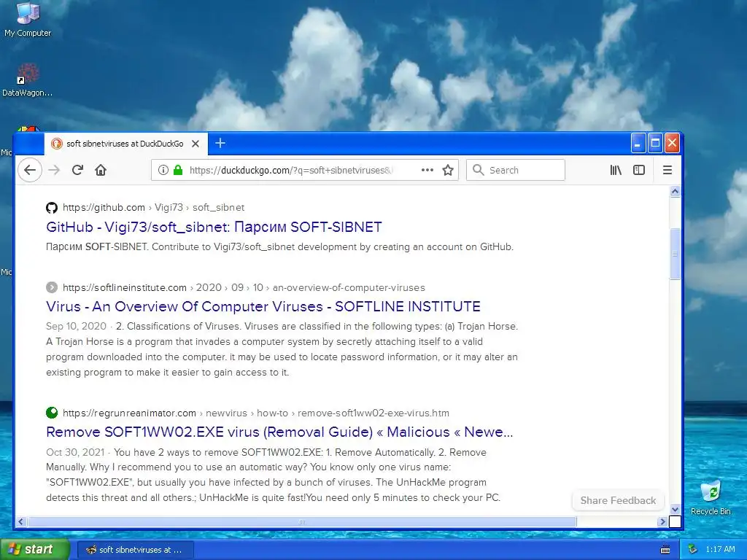Click remove-soft1ww02-exe-virus.htm path text

click(x=373, y=413)
